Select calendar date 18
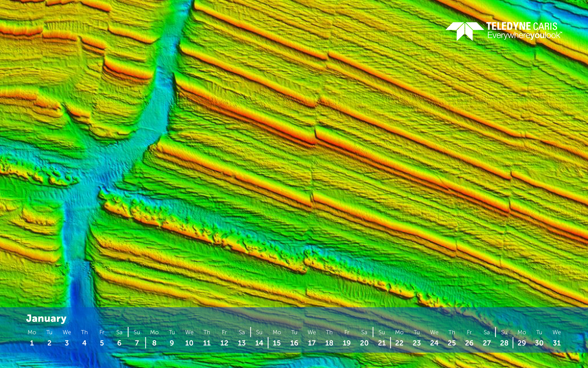588x368 pixels. [x=329, y=343]
